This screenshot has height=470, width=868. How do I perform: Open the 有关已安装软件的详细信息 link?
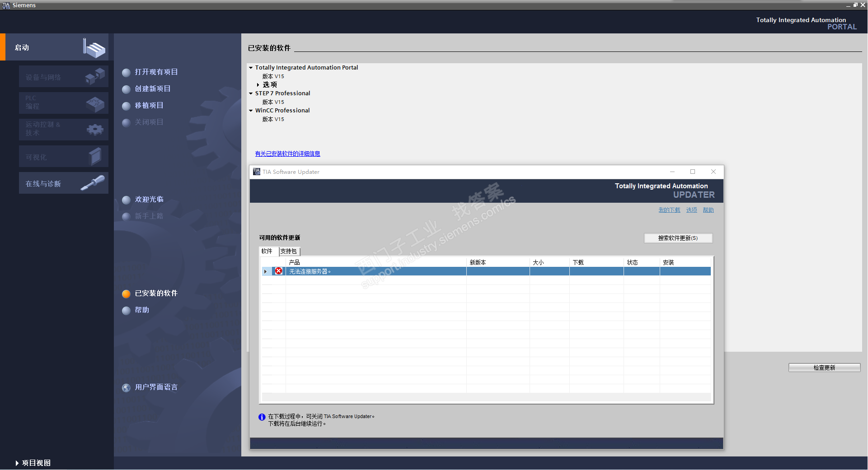(x=288, y=154)
